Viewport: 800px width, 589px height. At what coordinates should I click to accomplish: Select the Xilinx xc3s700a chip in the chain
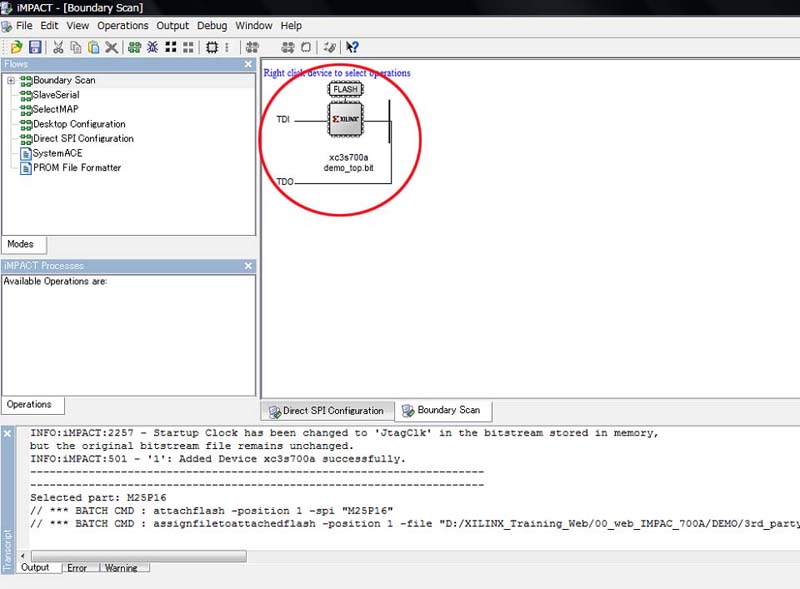[346, 119]
